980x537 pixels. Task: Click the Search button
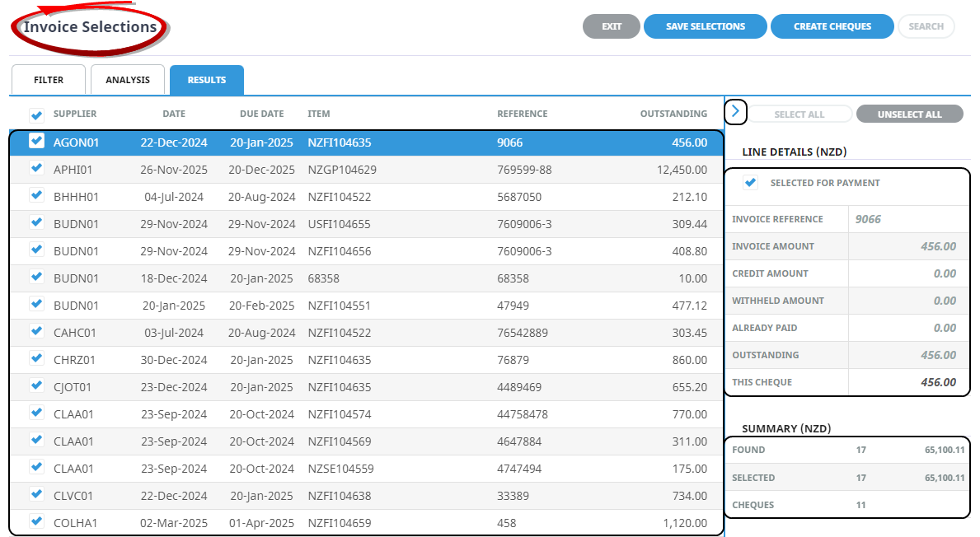[x=926, y=26]
